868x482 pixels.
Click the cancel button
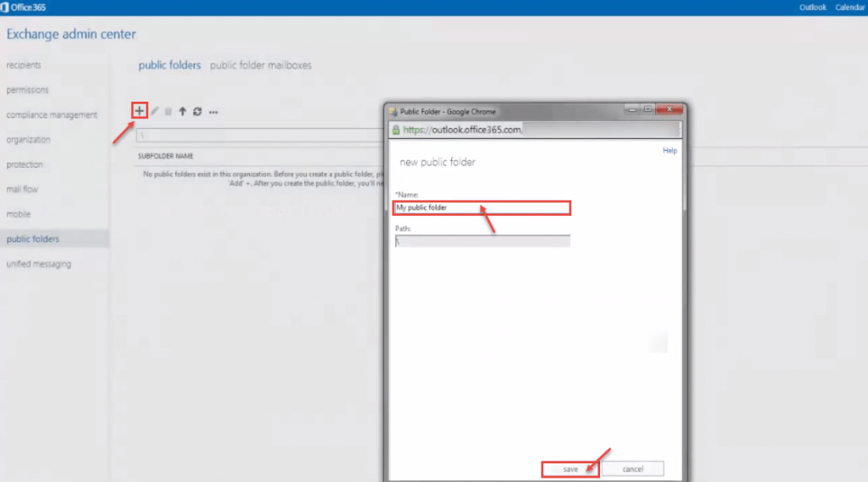[x=632, y=469]
